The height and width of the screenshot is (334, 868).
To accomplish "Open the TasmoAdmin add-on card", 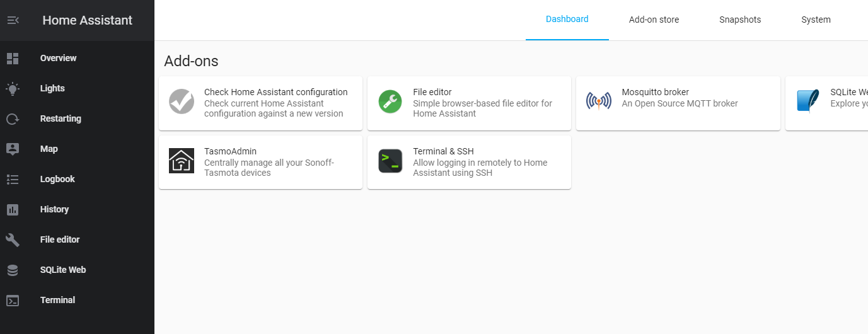I will point(260,162).
